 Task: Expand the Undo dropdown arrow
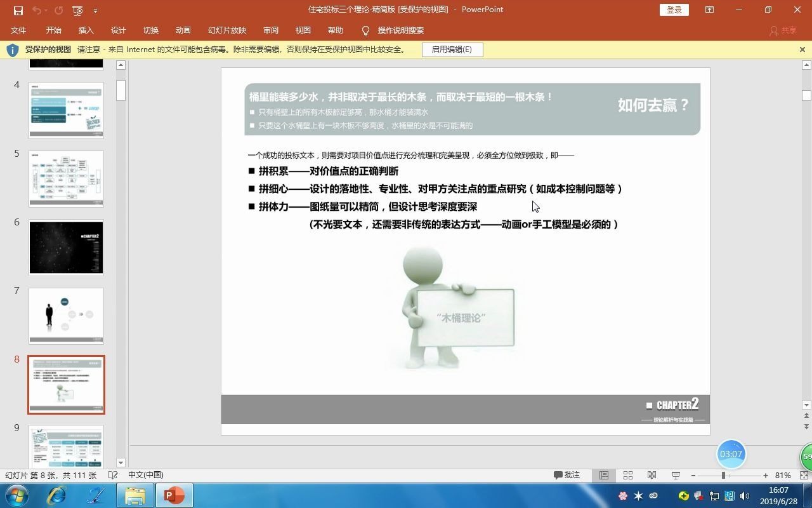pyautogui.click(x=45, y=10)
